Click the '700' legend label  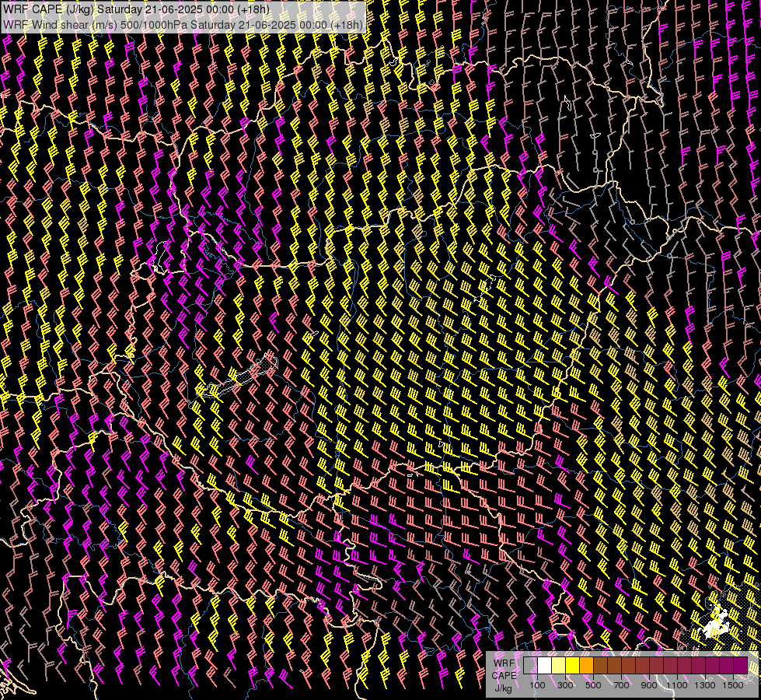[621, 685]
